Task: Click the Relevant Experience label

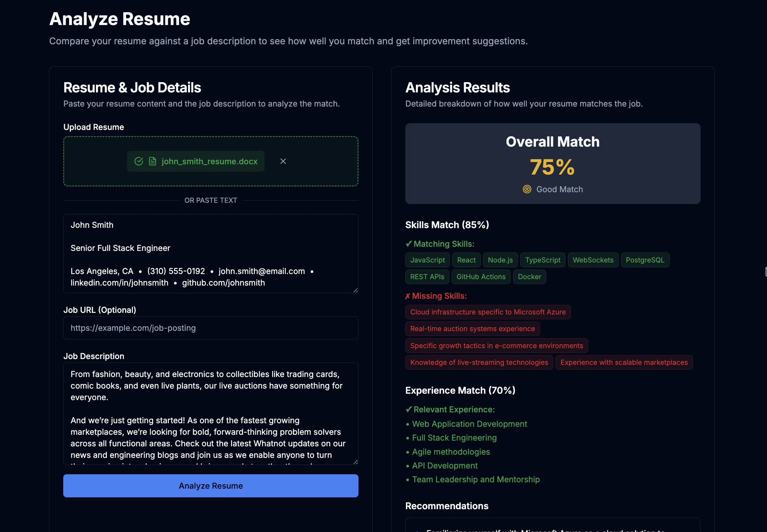Action: point(450,410)
